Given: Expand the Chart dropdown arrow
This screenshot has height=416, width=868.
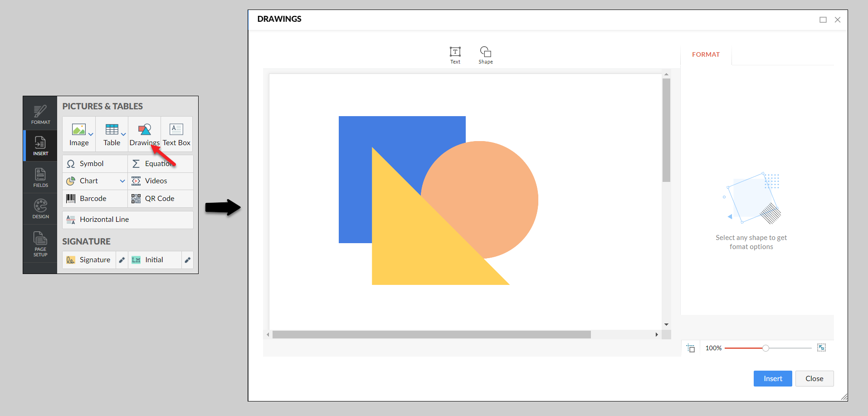Looking at the screenshot, I should (122, 181).
